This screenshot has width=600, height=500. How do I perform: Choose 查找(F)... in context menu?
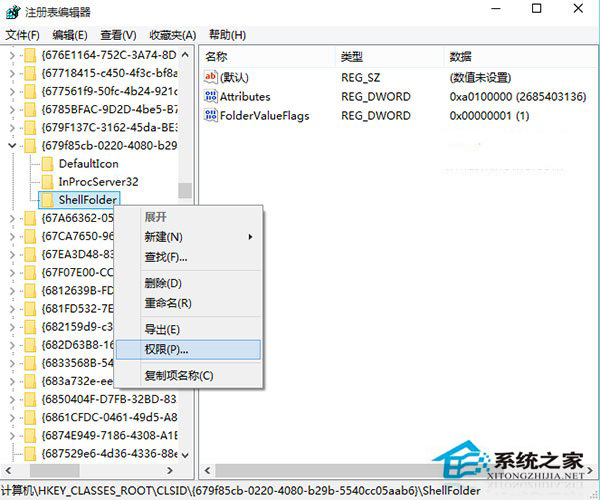pyautogui.click(x=188, y=257)
